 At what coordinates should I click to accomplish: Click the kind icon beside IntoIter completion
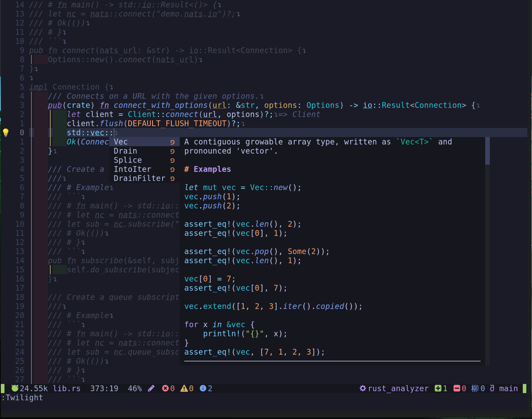coord(172,170)
